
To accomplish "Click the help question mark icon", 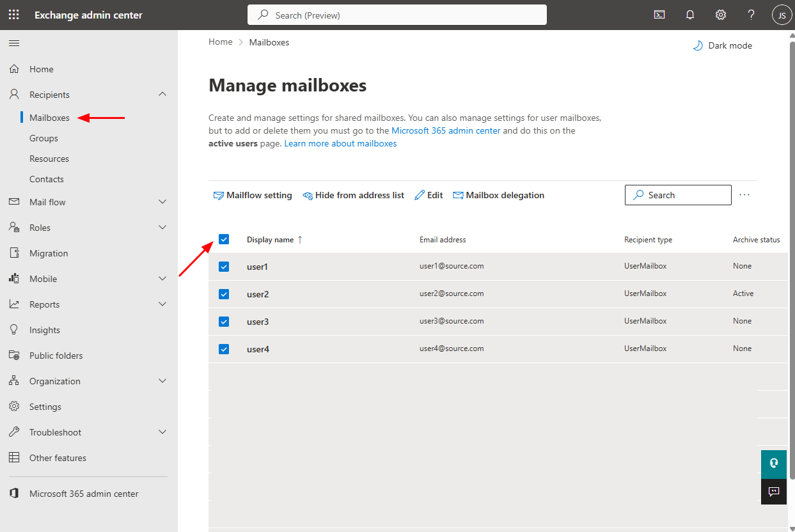I will [x=752, y=15].
